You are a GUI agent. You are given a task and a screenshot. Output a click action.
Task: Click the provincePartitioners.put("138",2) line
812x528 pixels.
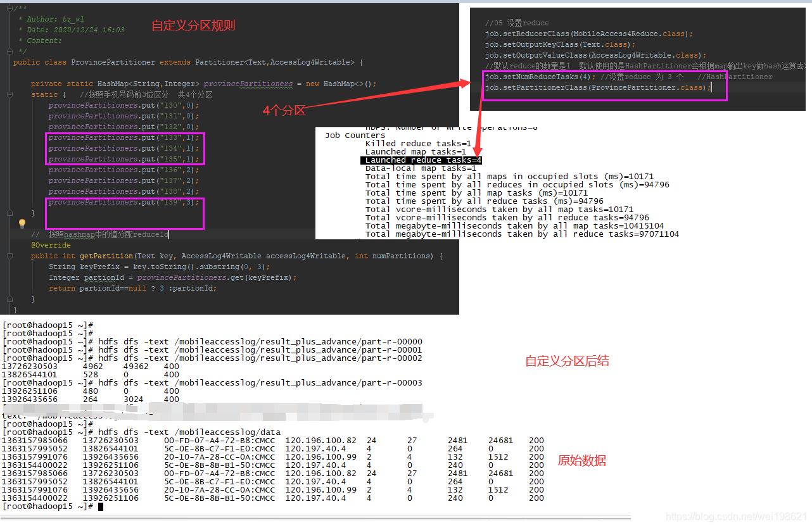pyautogui.click(x=124, y=191)
